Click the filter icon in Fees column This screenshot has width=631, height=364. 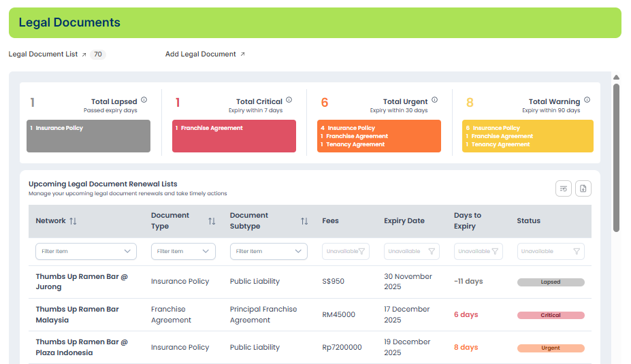[362, 252]
